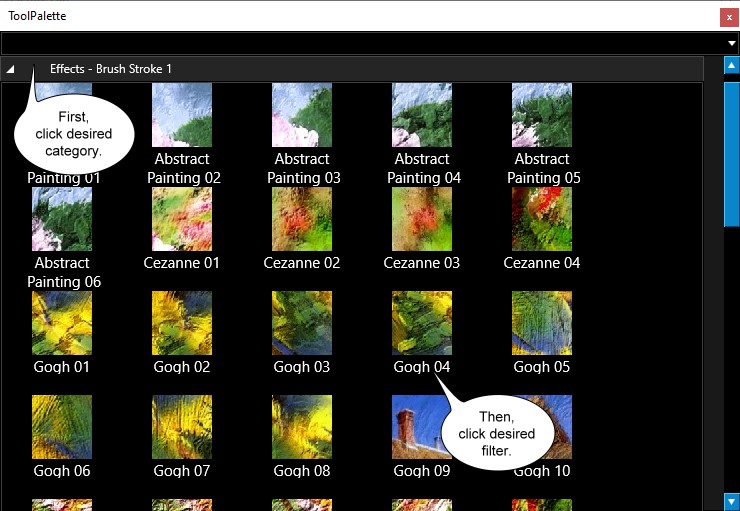Click the Cezanne 04 label
This screenshot has width=740, height=511.
tap(542, 263)
